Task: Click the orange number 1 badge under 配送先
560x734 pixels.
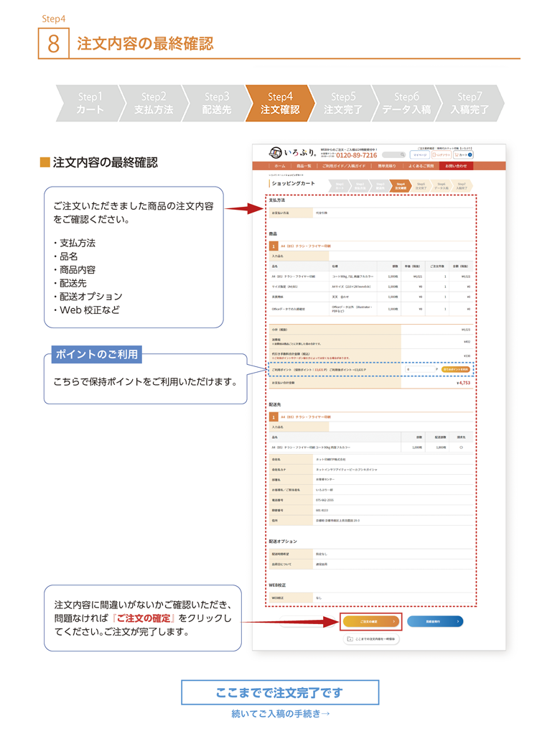Action: tap(274, 417)
